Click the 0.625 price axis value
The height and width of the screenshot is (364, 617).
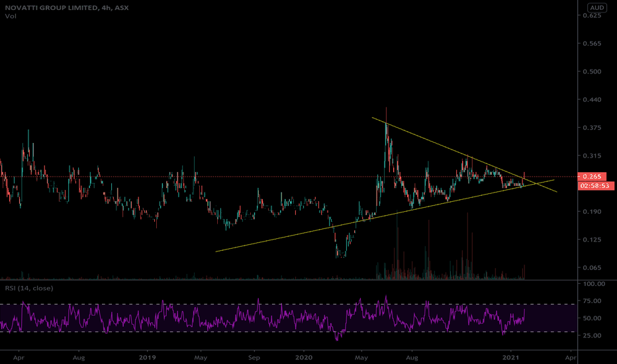click(x=592, y=15)
